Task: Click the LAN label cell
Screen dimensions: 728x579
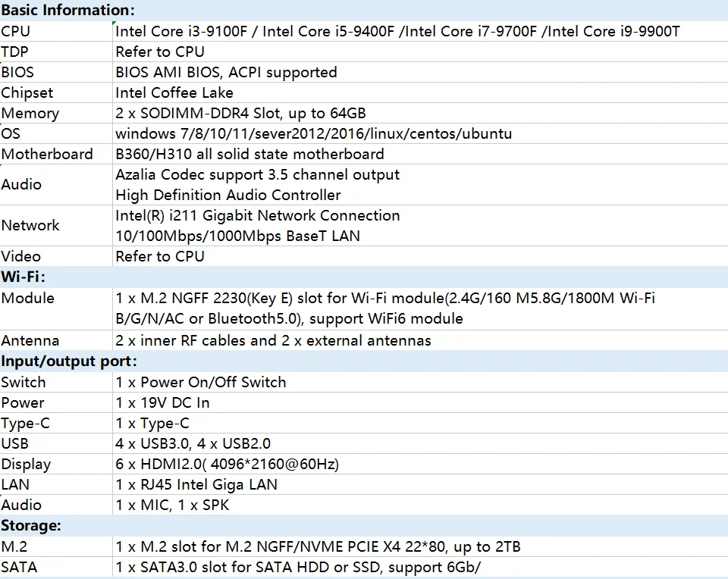Action: [55, 484]
